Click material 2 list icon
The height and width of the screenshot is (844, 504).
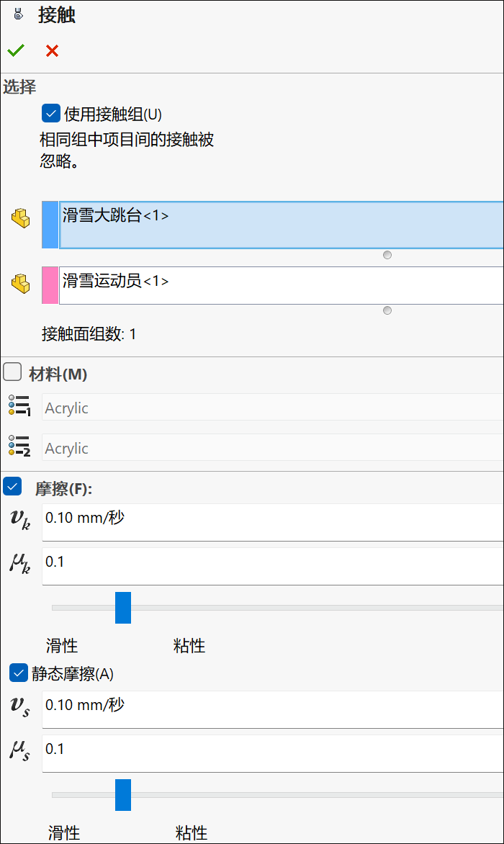[19, 446]
